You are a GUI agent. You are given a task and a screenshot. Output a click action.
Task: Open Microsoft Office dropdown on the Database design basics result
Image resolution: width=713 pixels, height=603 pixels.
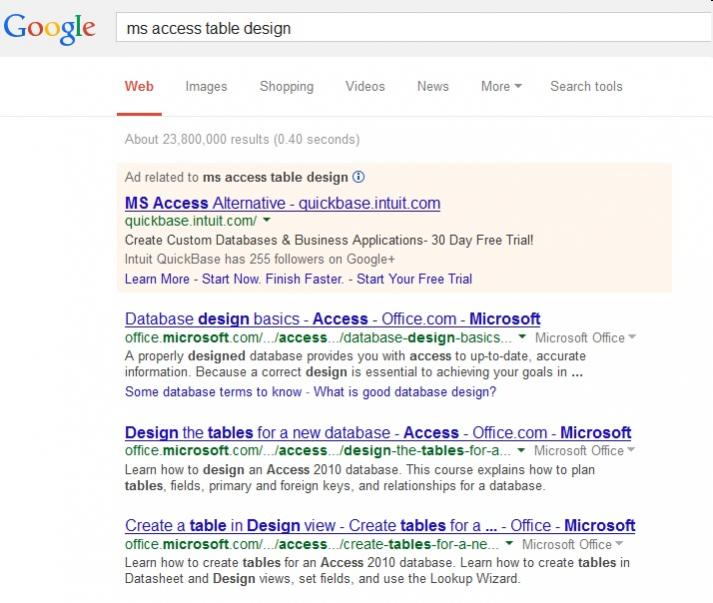coord(585,337)
